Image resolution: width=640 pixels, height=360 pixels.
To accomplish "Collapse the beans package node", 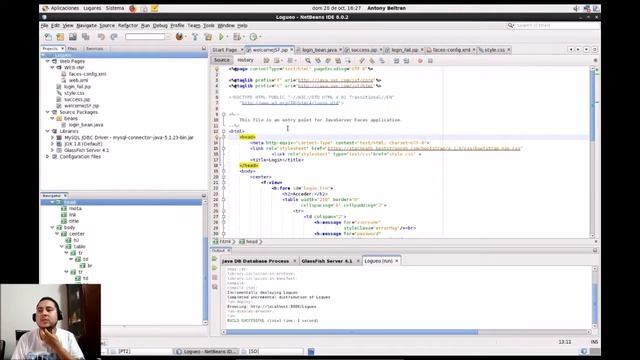I will pyautogui.click(x=53, y=118).
